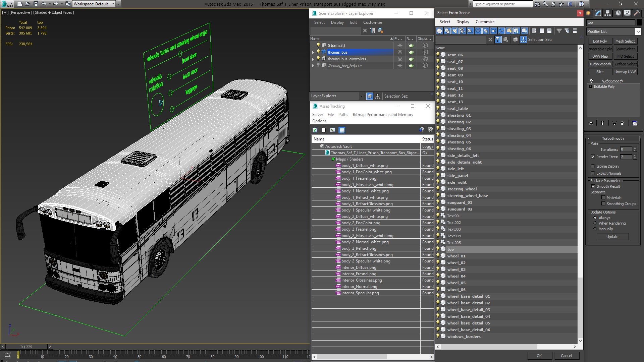Save the scene with the floppy disk icon
The height and width of the screenshot is (362, 644).
[x=36, y=4]
